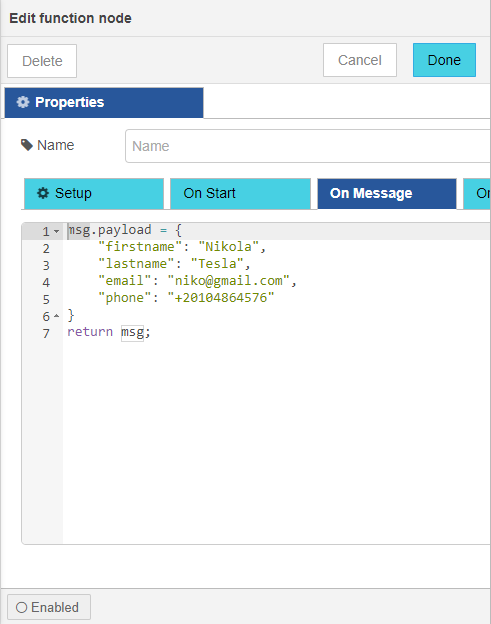Viewport: 491px width, 624px height.
Task: Open the Setup tab
Action: 94,193
